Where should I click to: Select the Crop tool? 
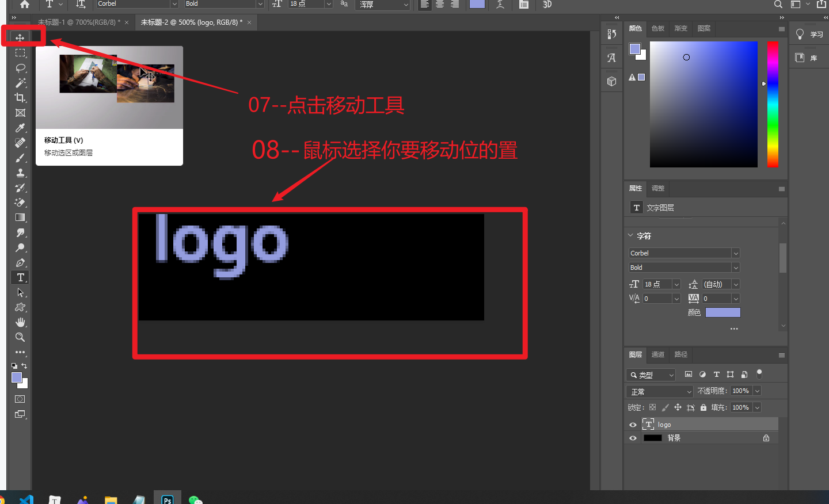pos(20,98)
